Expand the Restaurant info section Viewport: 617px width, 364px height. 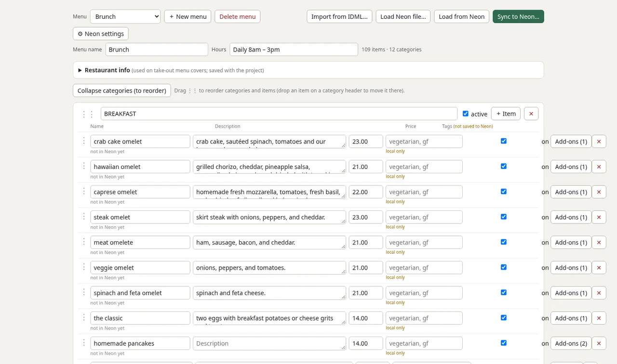[x=308, y=70]
